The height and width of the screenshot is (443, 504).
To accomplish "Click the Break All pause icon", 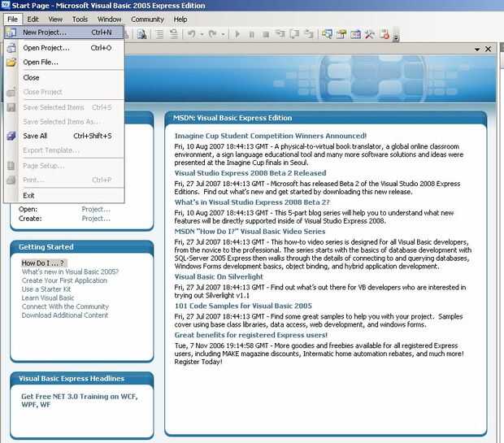I will click(x=252, y=34).
